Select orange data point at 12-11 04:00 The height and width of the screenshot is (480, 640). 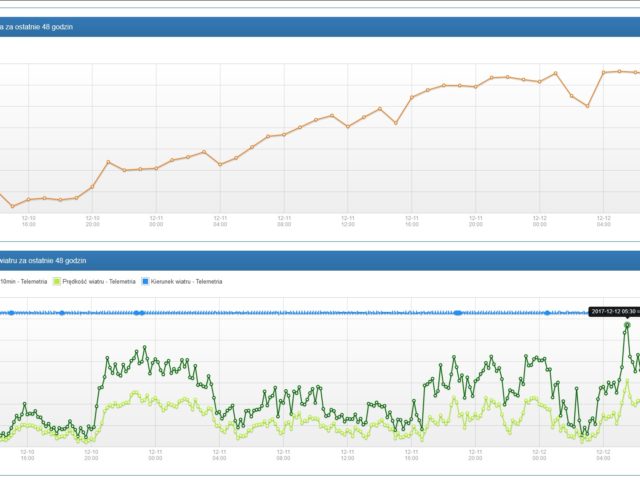click(220, 164)
